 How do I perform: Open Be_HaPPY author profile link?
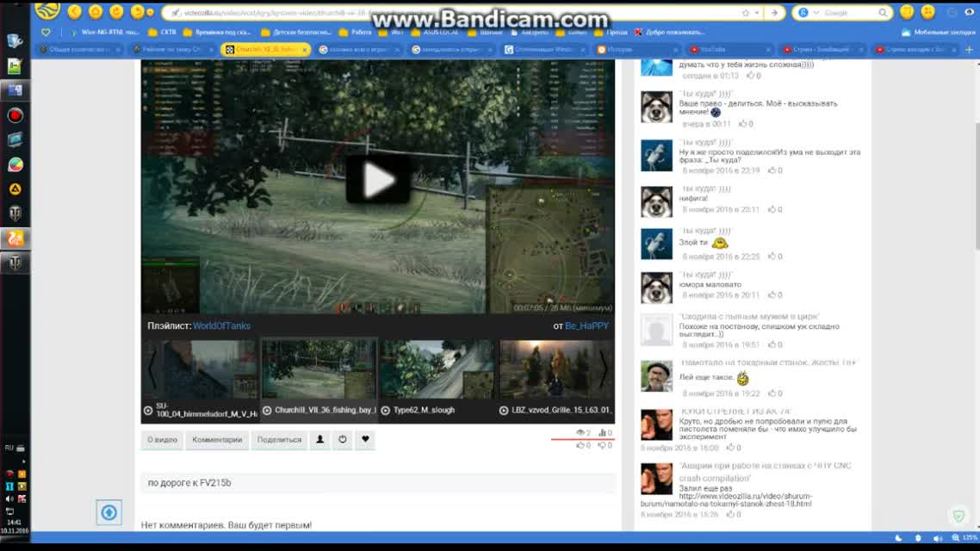[586, 325]
